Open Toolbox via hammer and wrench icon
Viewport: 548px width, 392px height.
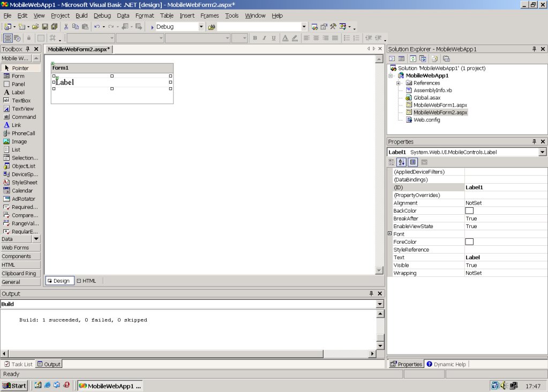point(333,27)
